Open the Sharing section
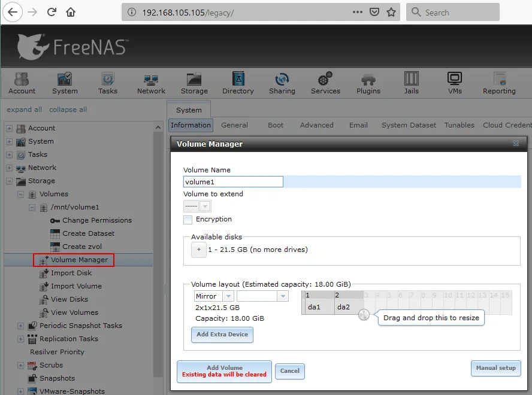The width and height of the screenshot is (532, 395). (x=282, y=82)
